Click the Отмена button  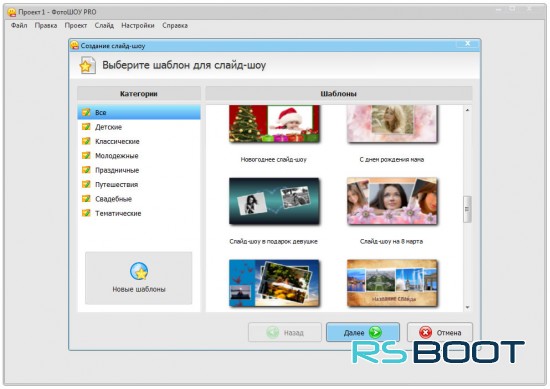[440, 332]
